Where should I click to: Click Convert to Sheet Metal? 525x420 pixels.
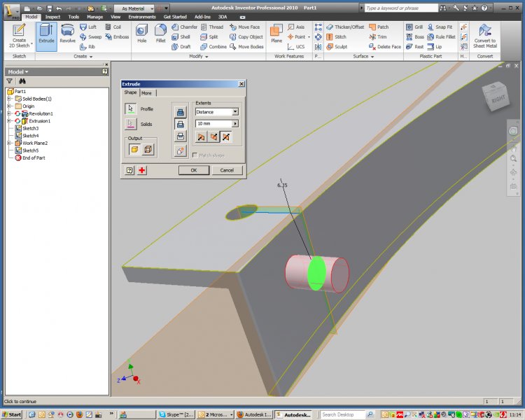tap(485, 36)
